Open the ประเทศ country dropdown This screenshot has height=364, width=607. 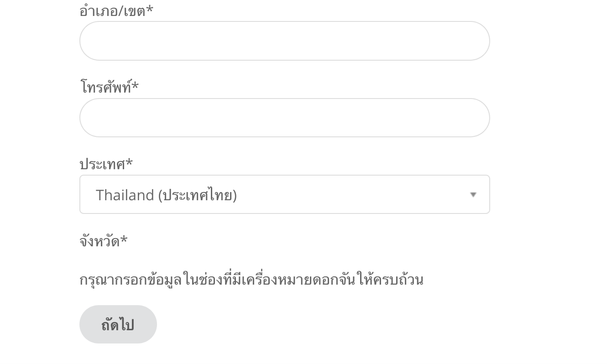(284, 194)
